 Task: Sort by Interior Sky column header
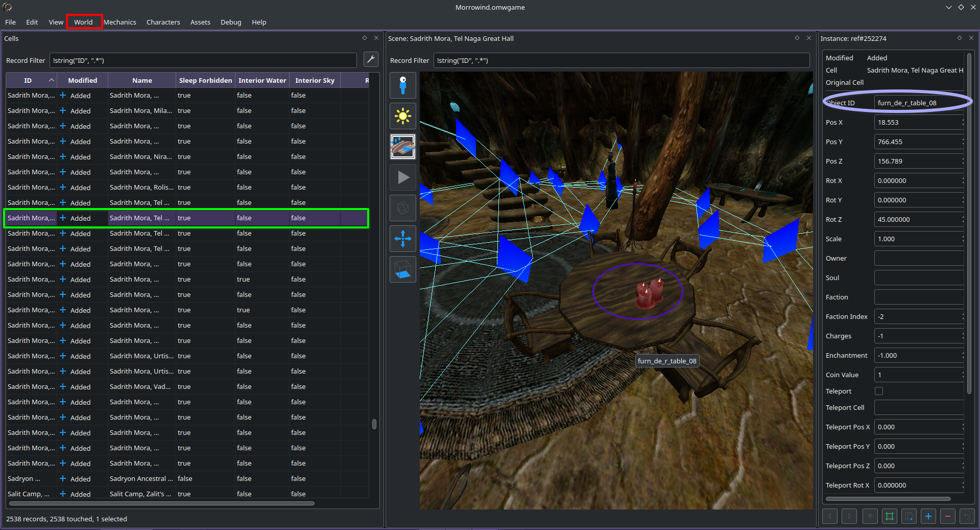pyautogui.click(x=315, y=80)
